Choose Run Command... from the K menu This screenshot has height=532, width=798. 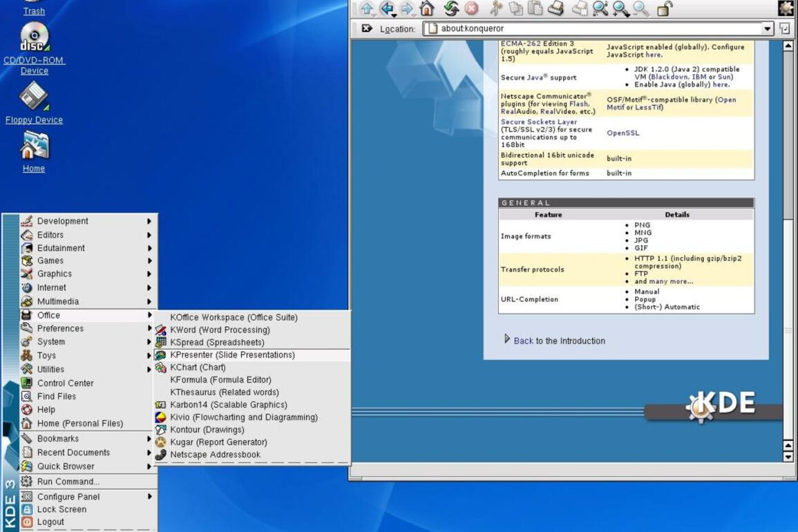pos(68,482)
